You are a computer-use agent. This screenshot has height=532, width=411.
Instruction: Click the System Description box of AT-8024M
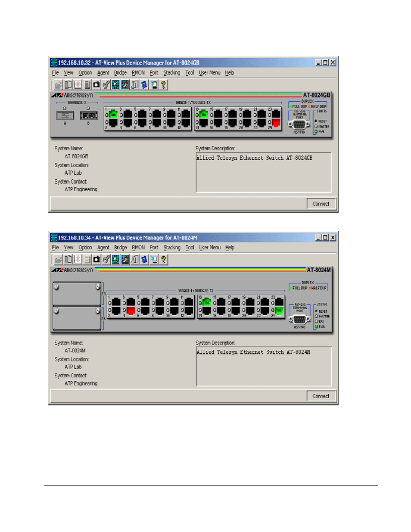[x=264, y=367]
